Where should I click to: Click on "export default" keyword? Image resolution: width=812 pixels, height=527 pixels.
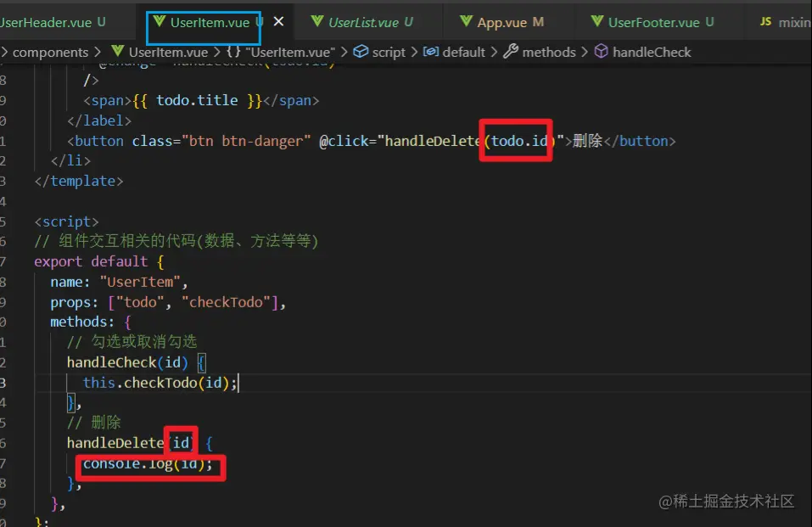91,261
